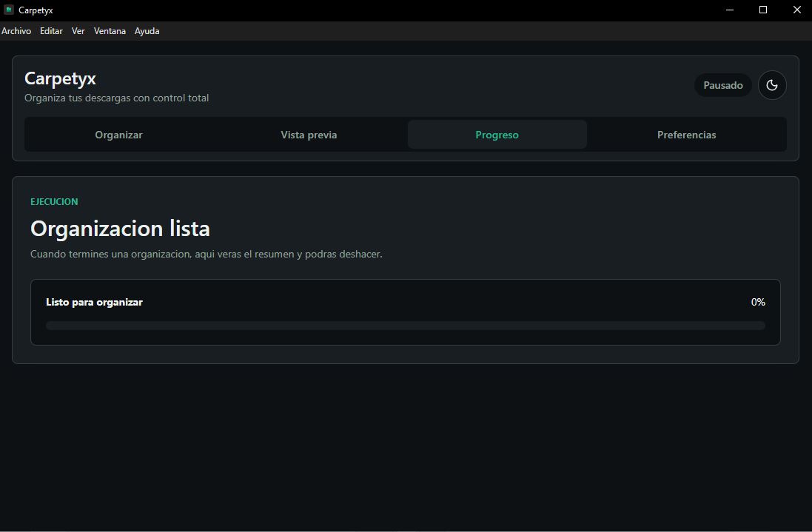The width and height of the screenshot is (812, 532).
Task: Open the Archivo menu
Action: tap(16, 31)
